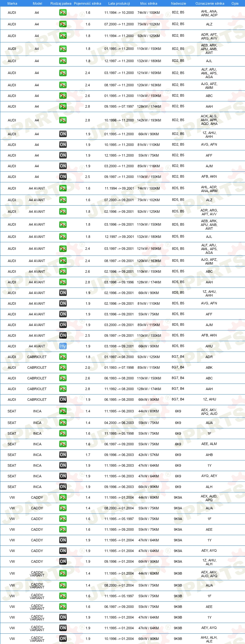Click CABRIOLET model cell in the AAH row
Screen dimensions: 245x644
coord(37,389)
